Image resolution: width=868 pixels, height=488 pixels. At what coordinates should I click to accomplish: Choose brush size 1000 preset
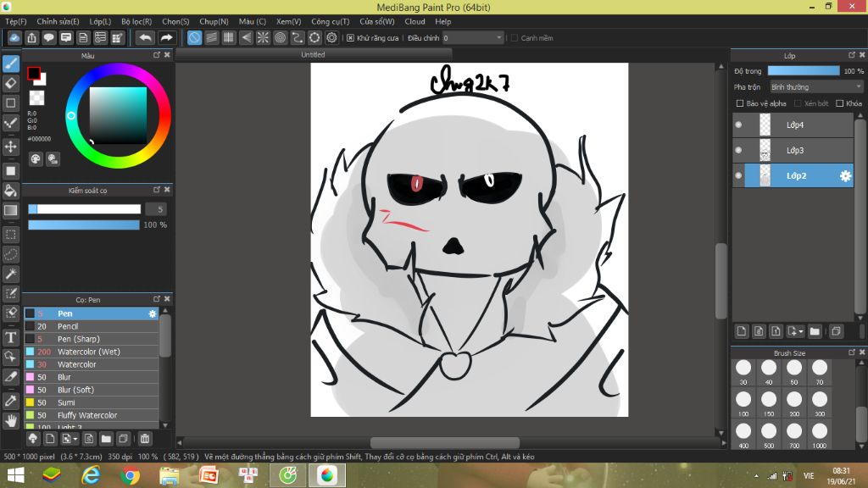pyautogui.click(x=820, y=435)
